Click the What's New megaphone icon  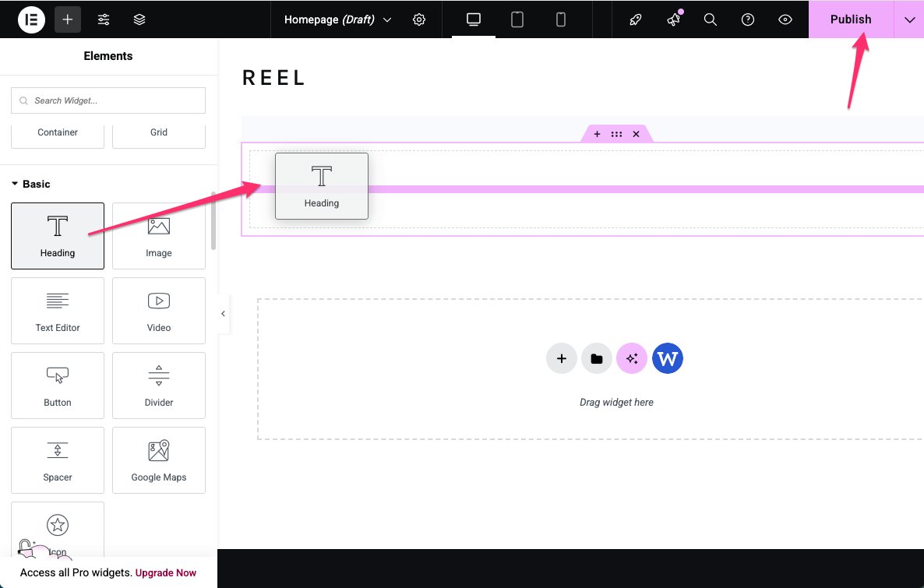(673, 19)
